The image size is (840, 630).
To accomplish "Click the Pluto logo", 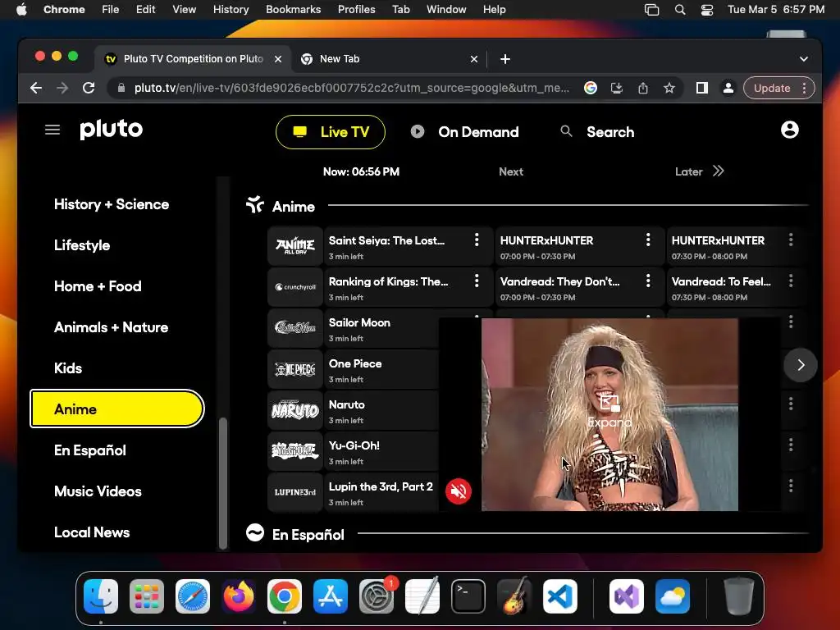I will 112,129.
